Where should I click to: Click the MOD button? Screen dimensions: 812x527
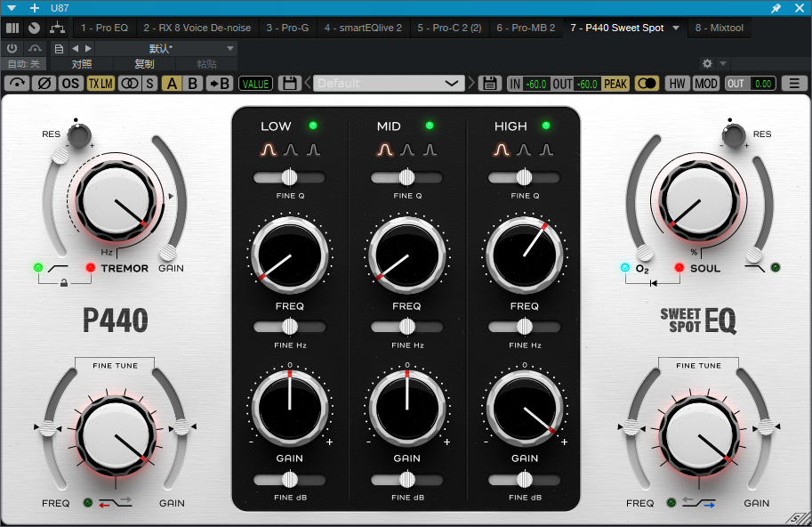(706, 84)
